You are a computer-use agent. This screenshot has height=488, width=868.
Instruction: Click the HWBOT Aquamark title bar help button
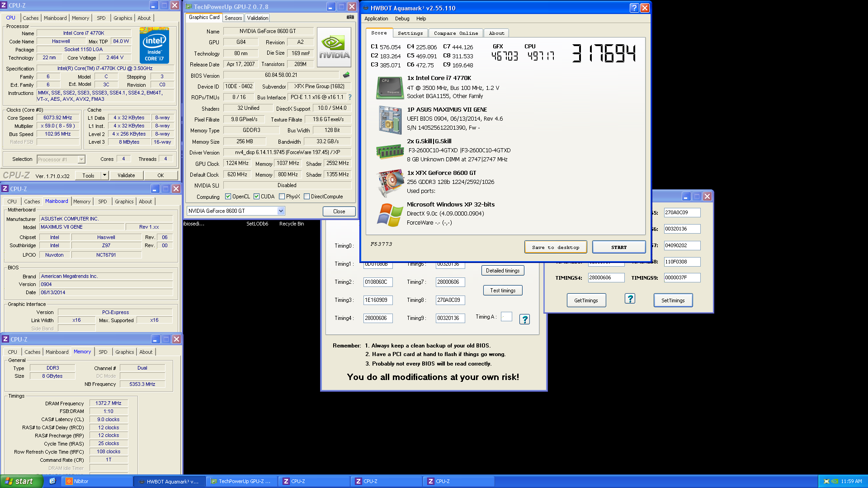point(634,8)
